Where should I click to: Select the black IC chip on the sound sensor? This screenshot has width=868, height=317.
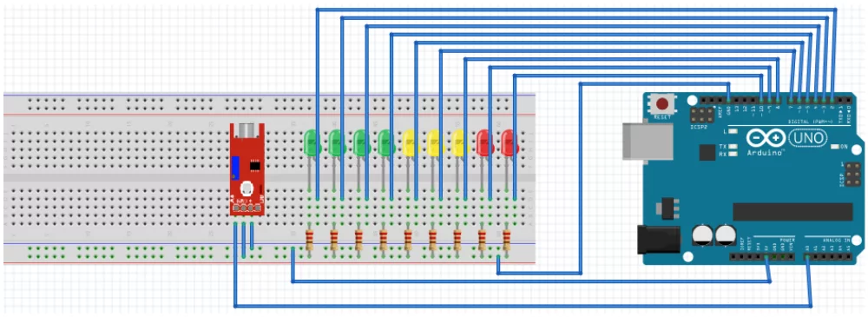click(x=255, y=165)
